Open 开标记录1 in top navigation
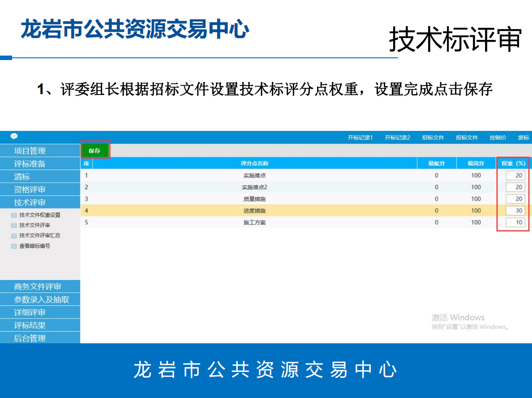 [360, 138]
